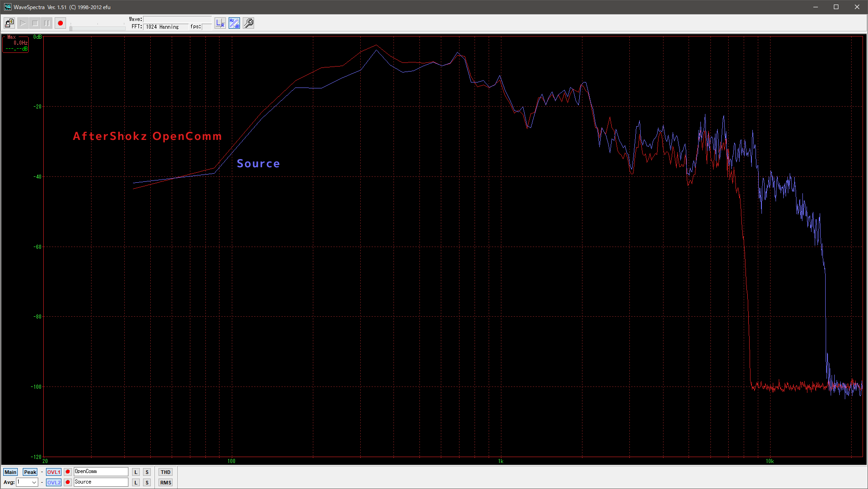
Task: Click the playback position slider
Action: [97, 28]
